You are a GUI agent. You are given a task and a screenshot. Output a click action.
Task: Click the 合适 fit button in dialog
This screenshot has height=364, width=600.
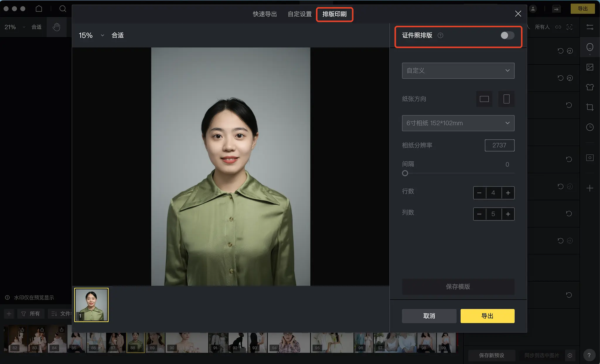pyautogui.click(x=118, y=35)
